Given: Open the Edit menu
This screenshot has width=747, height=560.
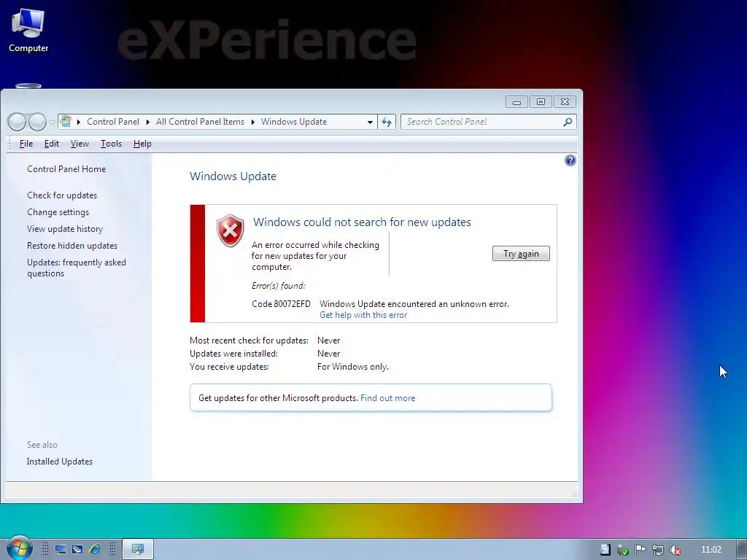Looking at the screenshot, I should [x=52, y=144].
